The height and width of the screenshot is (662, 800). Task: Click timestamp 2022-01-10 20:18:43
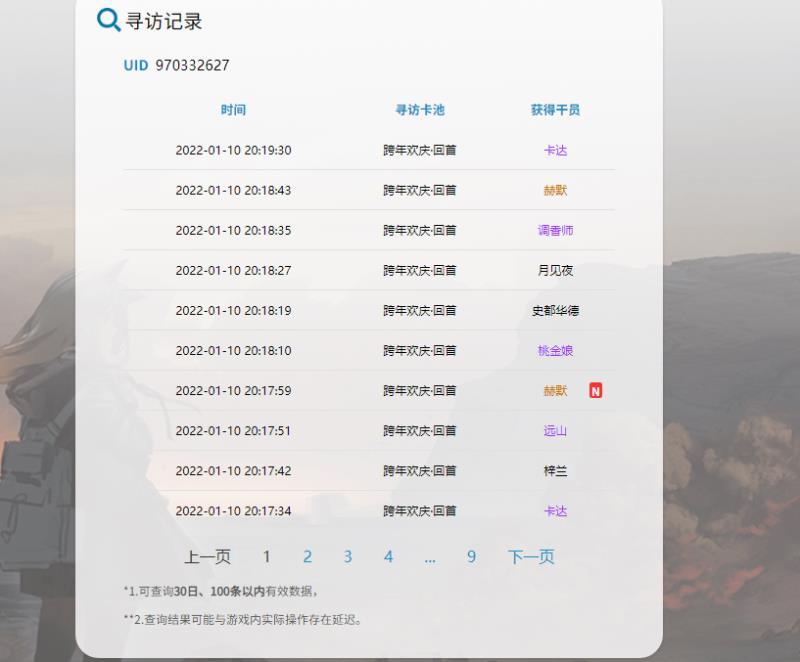tap(233, 190)
